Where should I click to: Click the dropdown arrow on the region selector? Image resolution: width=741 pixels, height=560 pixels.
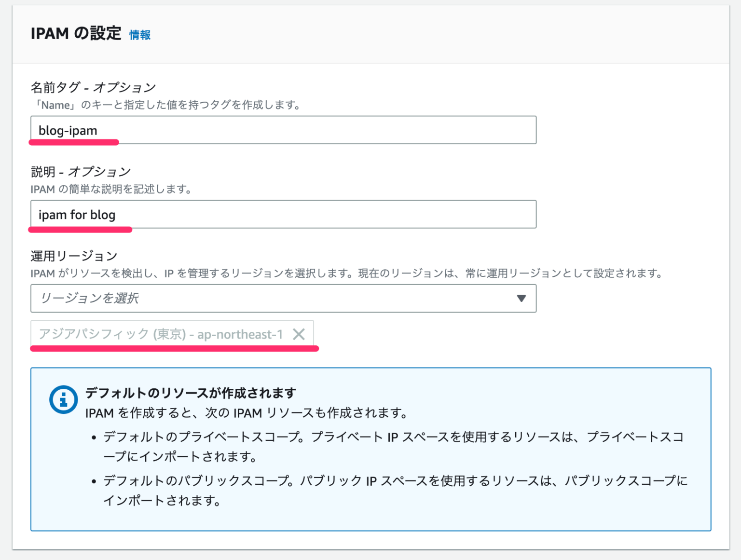[521, 299]
